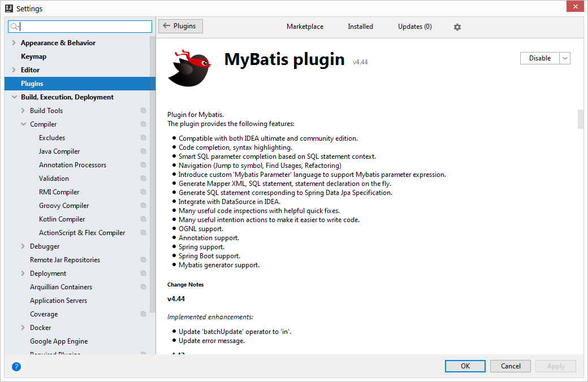588x382 pixels.
Task: Click the 'MyBatis plugin' title text
Action: [284, 59]
